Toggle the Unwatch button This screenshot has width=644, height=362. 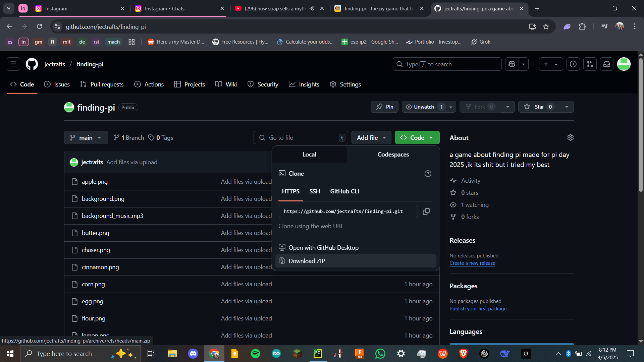click(424, 107)
